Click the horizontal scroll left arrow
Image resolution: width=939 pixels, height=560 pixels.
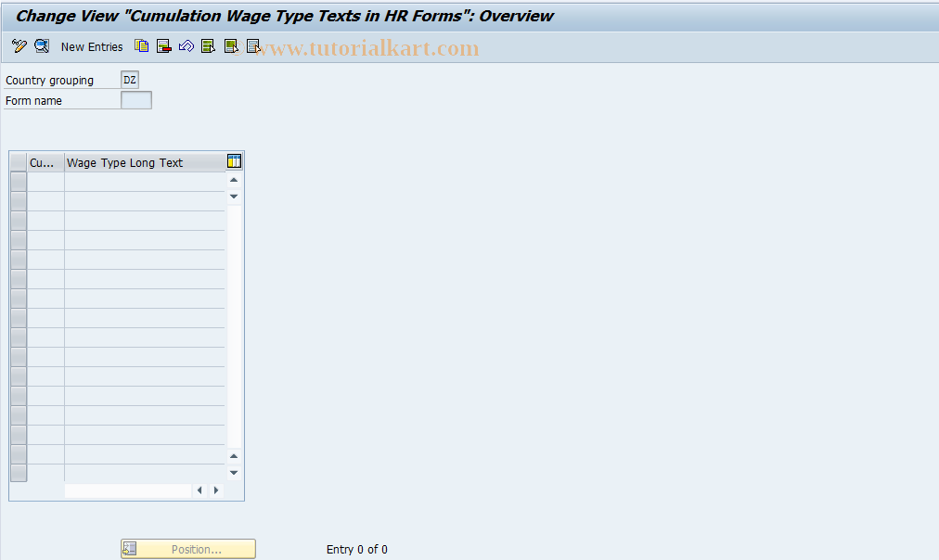pos(199,490)
